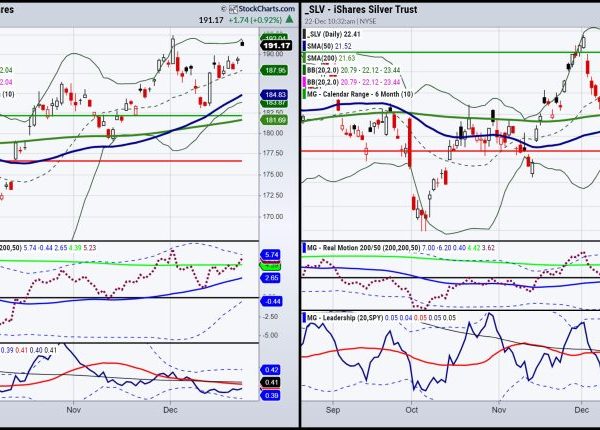Click the 5.74 -0.44 2.65 4.39 5.23 values row
Screen dimensions: 600x430
tap(60, 248)
